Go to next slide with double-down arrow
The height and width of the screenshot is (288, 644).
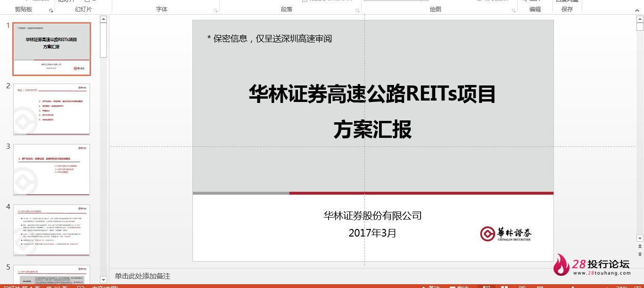640,255
